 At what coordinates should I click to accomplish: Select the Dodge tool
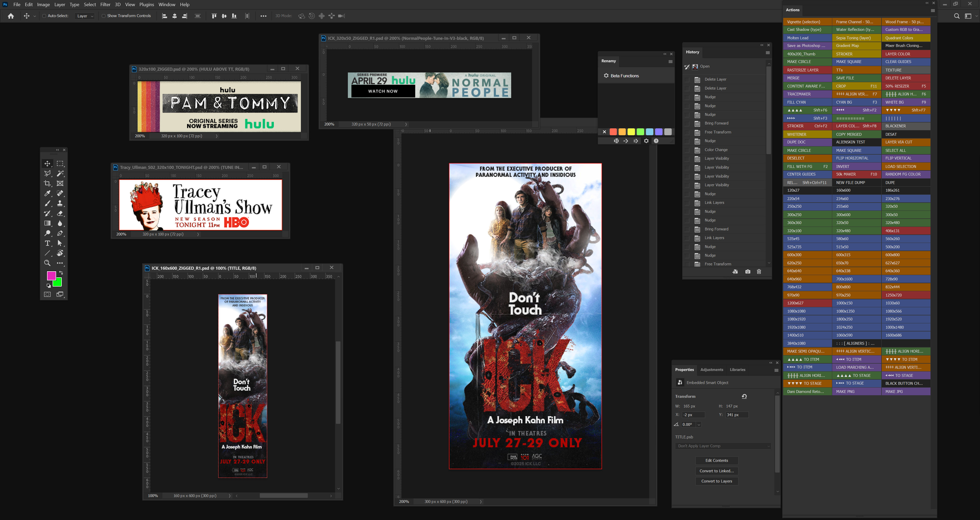tap(47, 233)
